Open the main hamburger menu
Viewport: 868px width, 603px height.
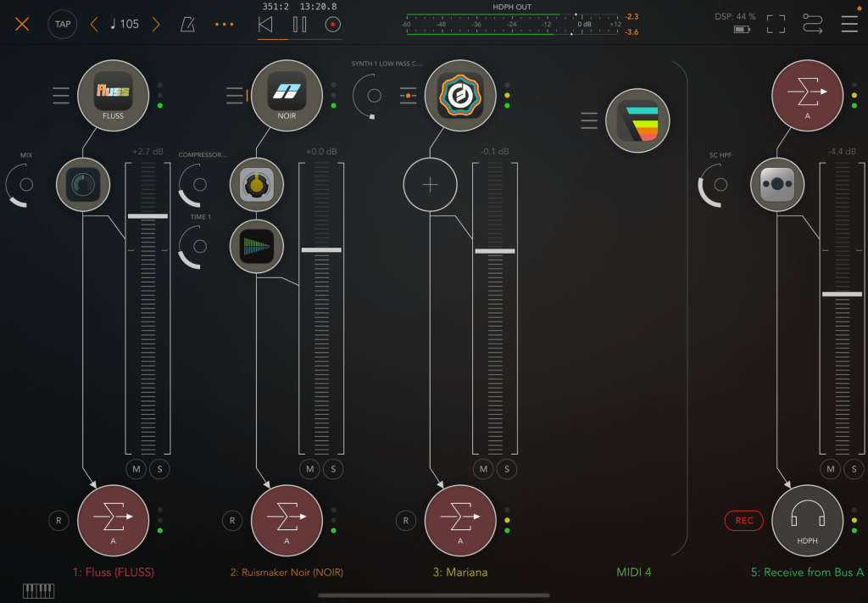tap(849, 24)
